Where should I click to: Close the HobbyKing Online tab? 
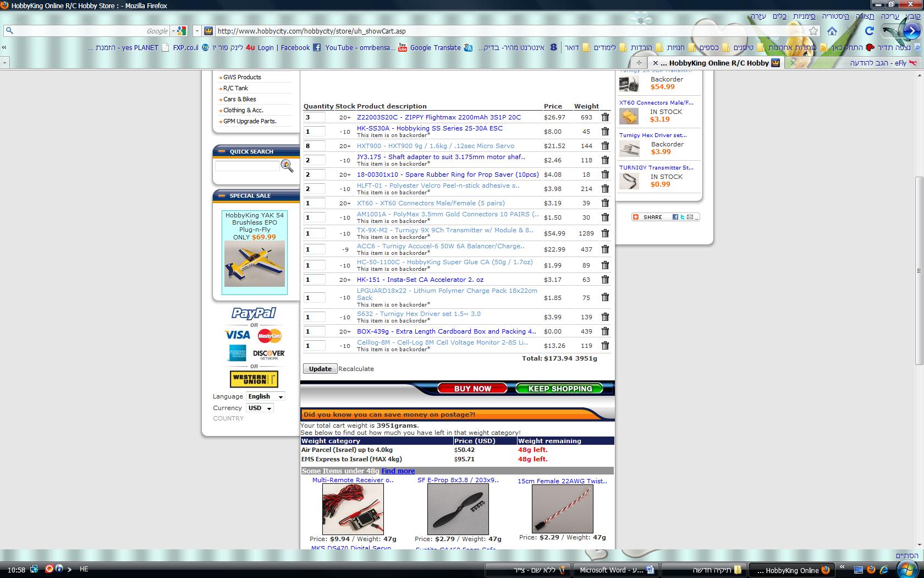tap(655, 63)
